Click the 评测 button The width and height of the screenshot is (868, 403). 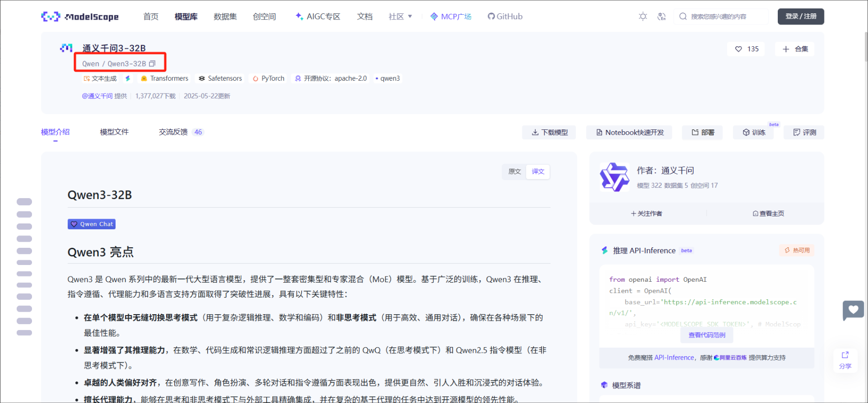point(804,132)
